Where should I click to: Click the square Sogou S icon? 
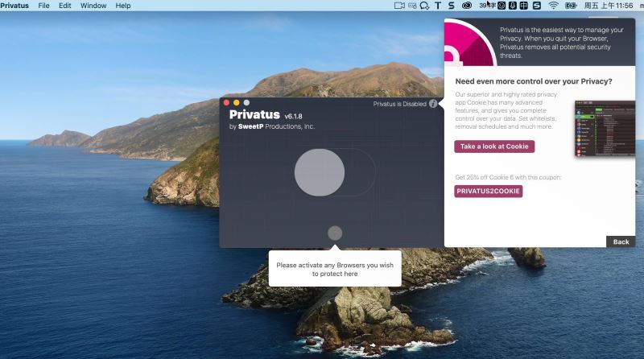(537, 6)
